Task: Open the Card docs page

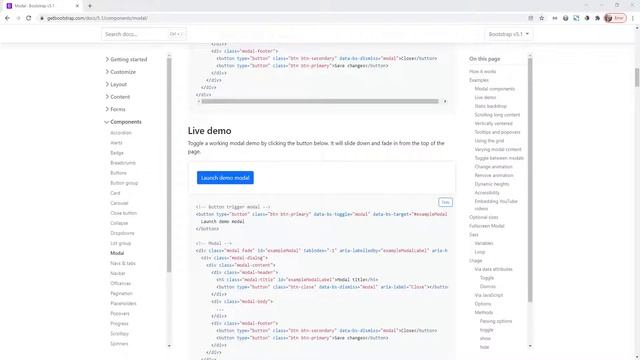Action: point(115,193)
